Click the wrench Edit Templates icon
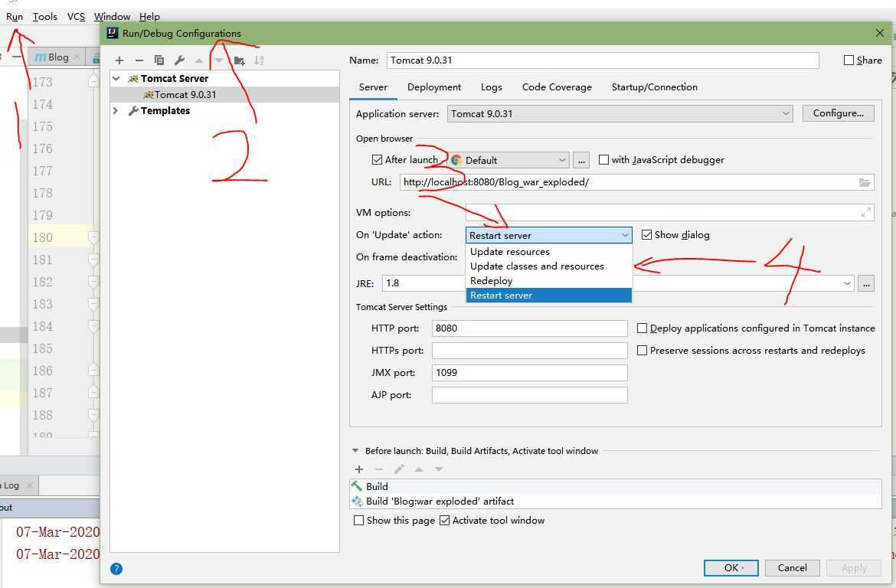This screenshot has height=588, width=896. click(179, 60)
